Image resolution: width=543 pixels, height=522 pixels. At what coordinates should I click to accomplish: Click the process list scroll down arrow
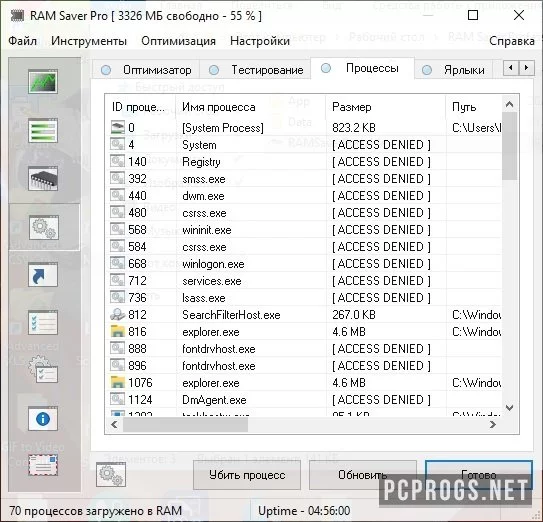tap(509, 408)
